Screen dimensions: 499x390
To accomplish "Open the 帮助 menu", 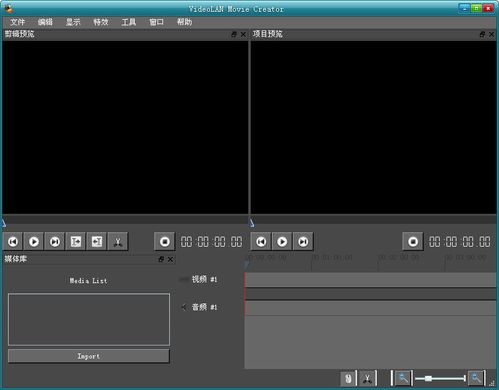I will (184, 22).
